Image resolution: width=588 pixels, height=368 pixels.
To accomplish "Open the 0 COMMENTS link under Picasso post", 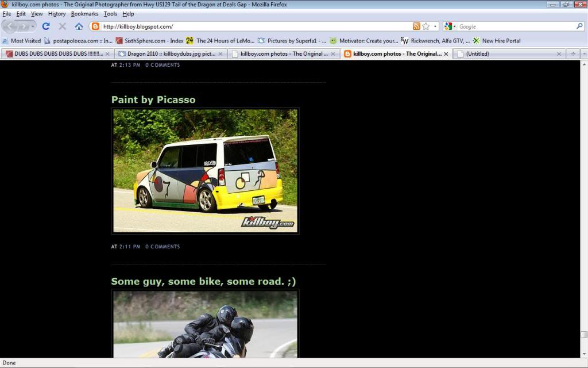I will tap(163, 246).
